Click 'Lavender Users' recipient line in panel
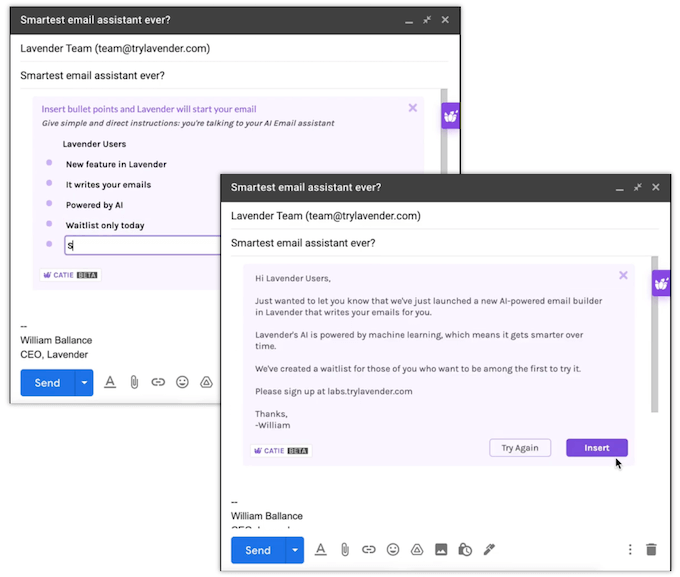 pos(94,144)
